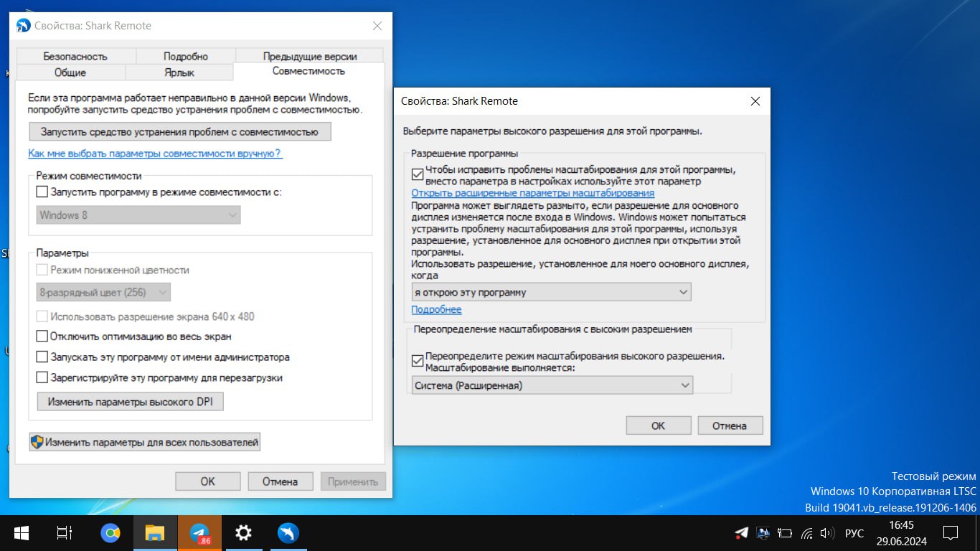
Task: Open the advanced scaling settings link
Action: coord(532,193)
